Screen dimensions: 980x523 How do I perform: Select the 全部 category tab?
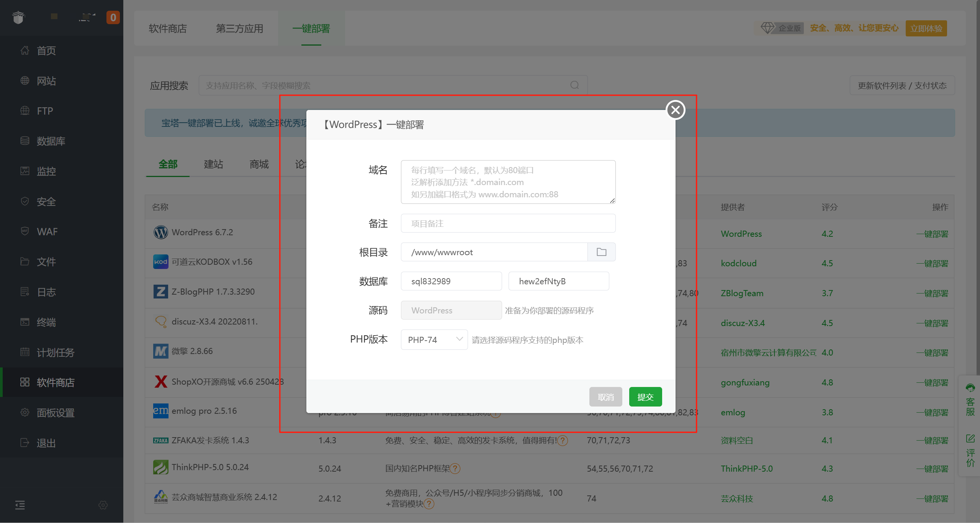coord(168,164)
